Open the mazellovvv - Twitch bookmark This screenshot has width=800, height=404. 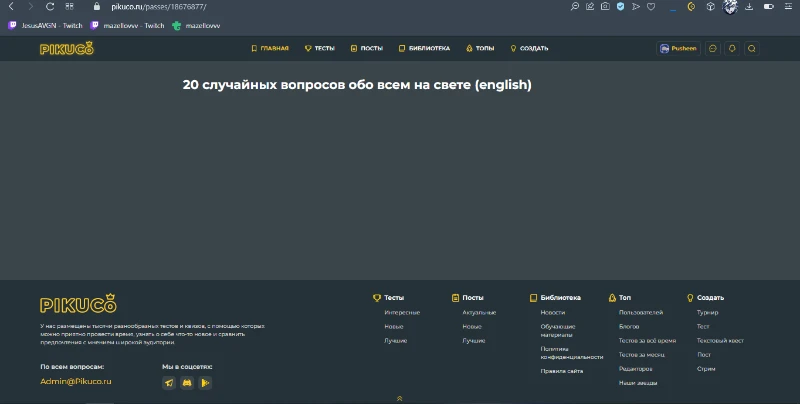(127, 26)
